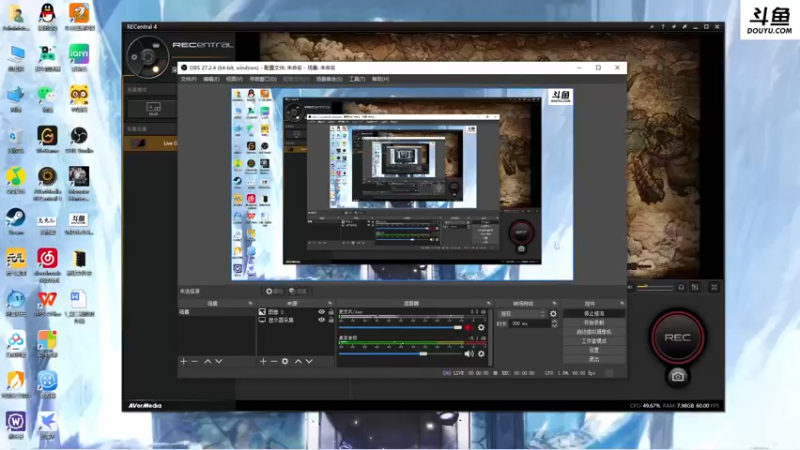Click the 停止推流 button in OBS controls
The width and height of the screenshot is (800, 450).
point(594,313)
